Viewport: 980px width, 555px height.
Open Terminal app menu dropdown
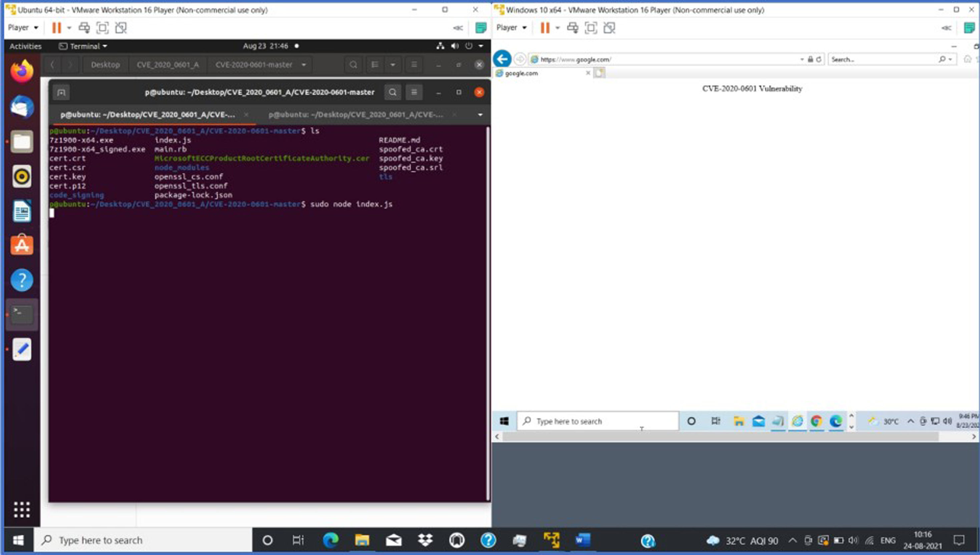(x=83, y=46)
